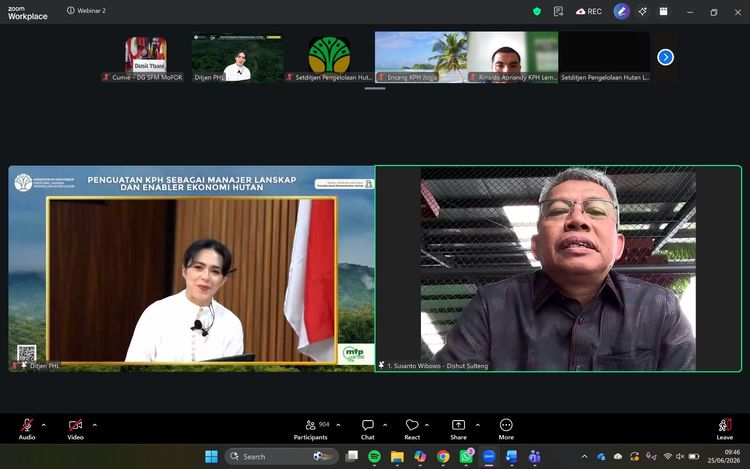Image resolution: width=750 pixels, height=469 pixels.
Task: Click the Share screen button
Action: [x=458, y=429]
